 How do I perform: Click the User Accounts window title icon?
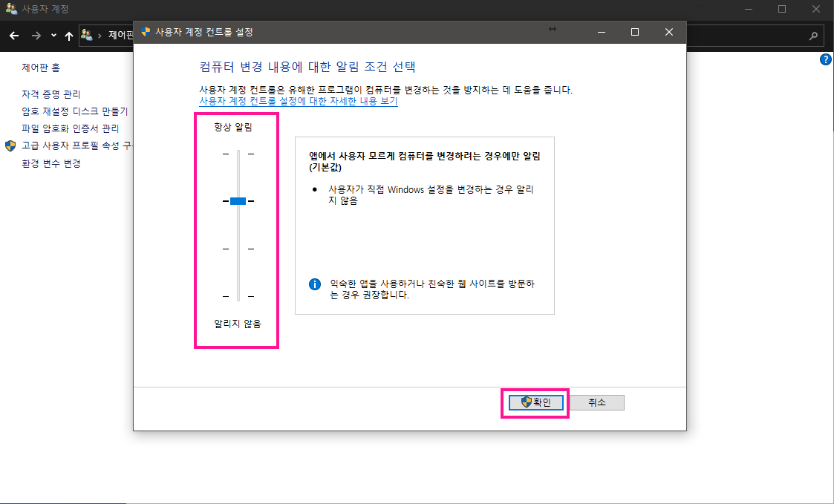point(11,9)
